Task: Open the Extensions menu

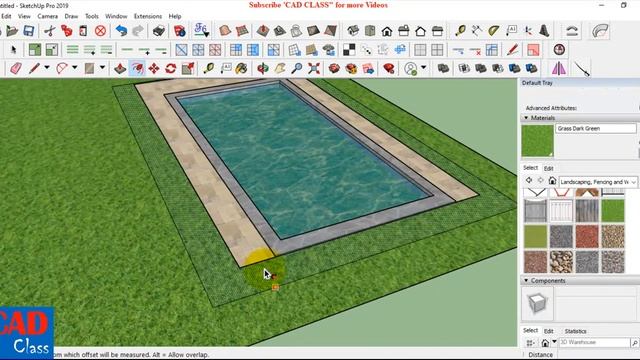Action: pyautogui.click(x=148, y=16)
